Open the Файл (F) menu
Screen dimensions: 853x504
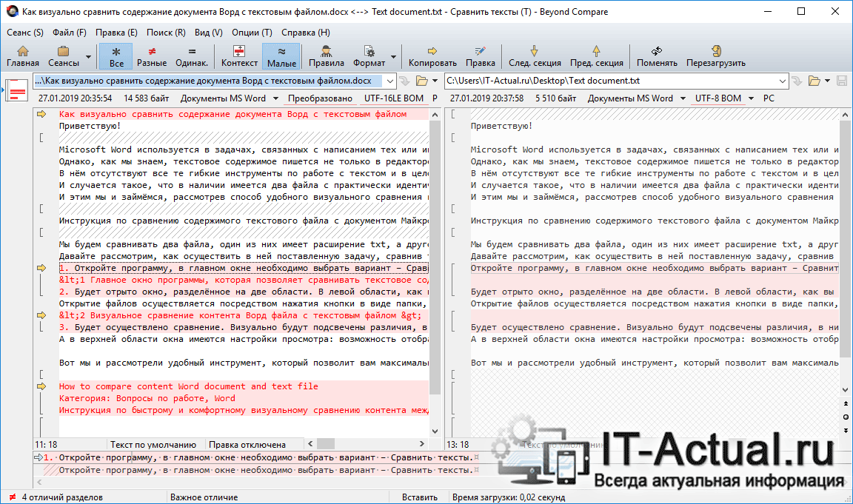[x=69, y=33]
